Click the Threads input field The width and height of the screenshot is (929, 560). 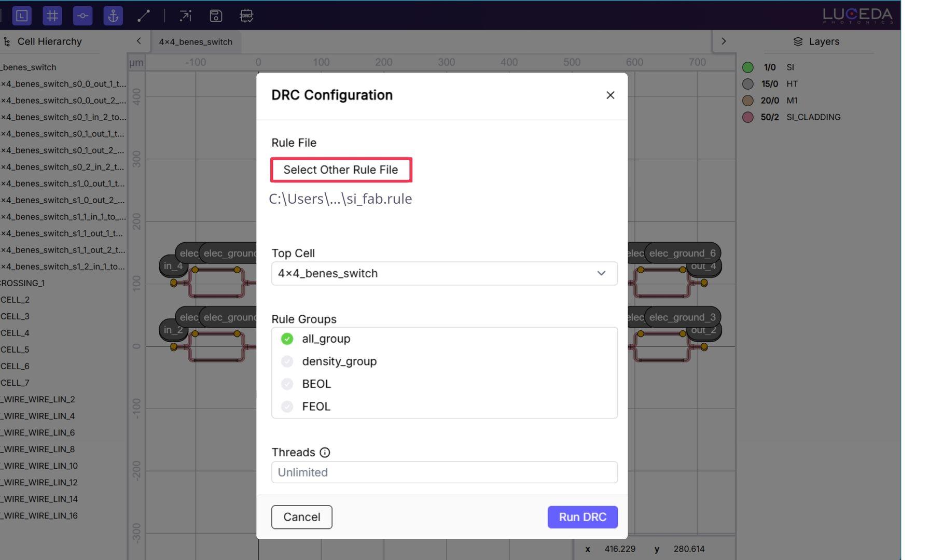[x=444, y=472]
